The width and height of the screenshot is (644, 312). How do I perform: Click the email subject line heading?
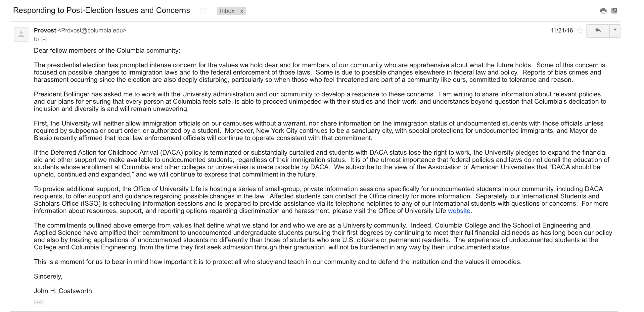click(x=101, y=11)
